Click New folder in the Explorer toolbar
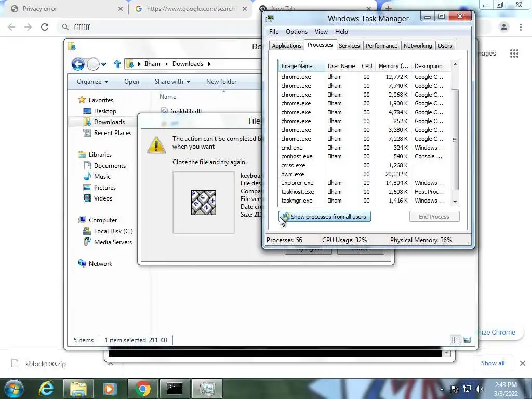 [221, 82]
